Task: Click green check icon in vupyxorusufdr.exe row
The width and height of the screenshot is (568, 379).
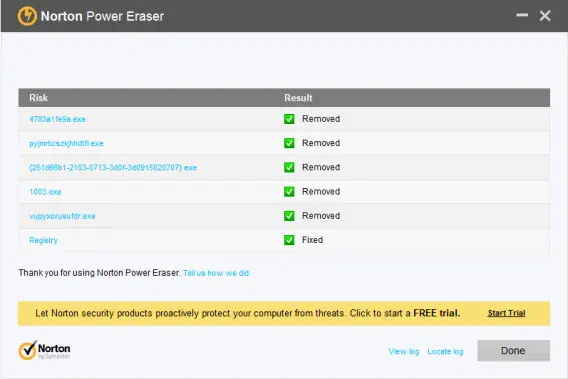Action: pyautogui.click(x=289, y=216)
